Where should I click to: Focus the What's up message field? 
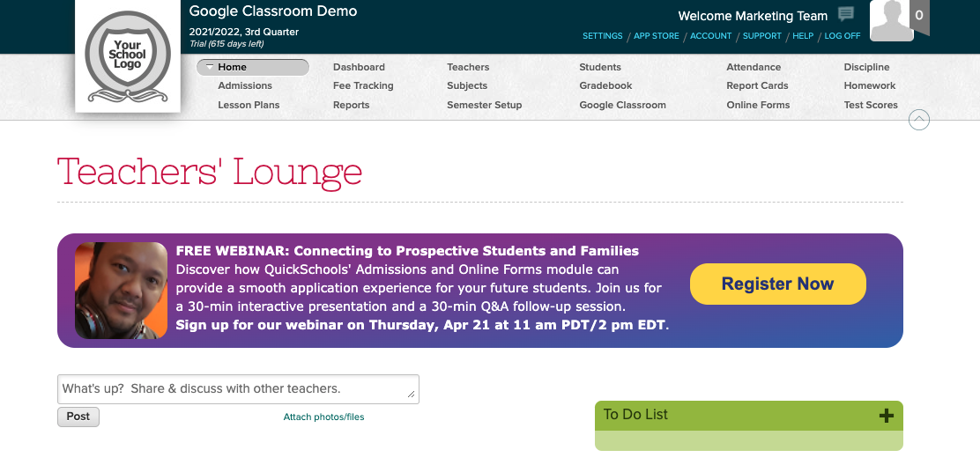(x=238, y=389)
